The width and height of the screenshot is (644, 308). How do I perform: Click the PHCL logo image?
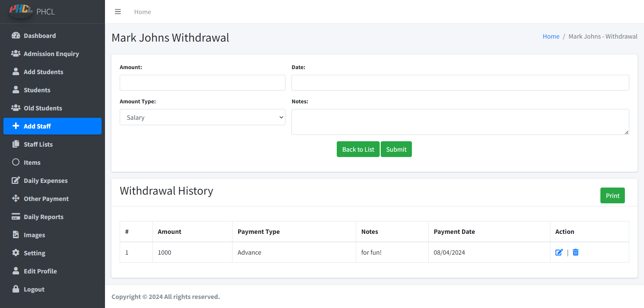click(21, 11)
